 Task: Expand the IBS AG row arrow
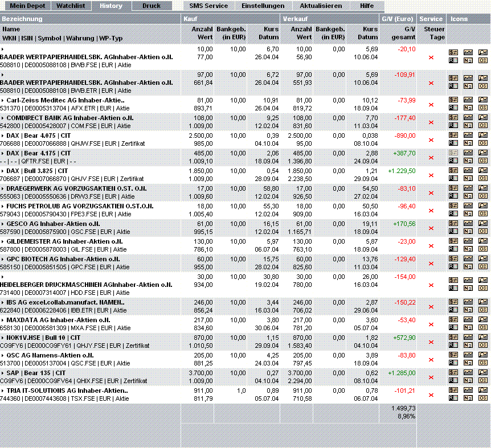[2, 302]
